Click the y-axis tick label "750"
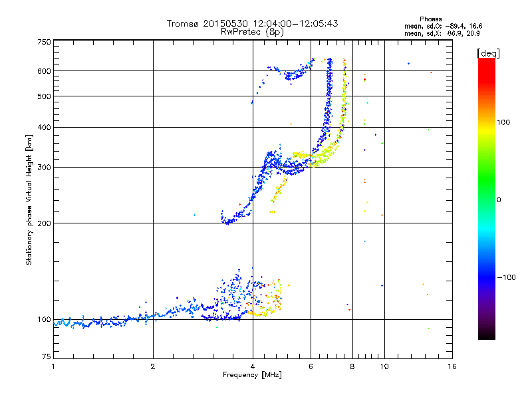 pos(44,42)
